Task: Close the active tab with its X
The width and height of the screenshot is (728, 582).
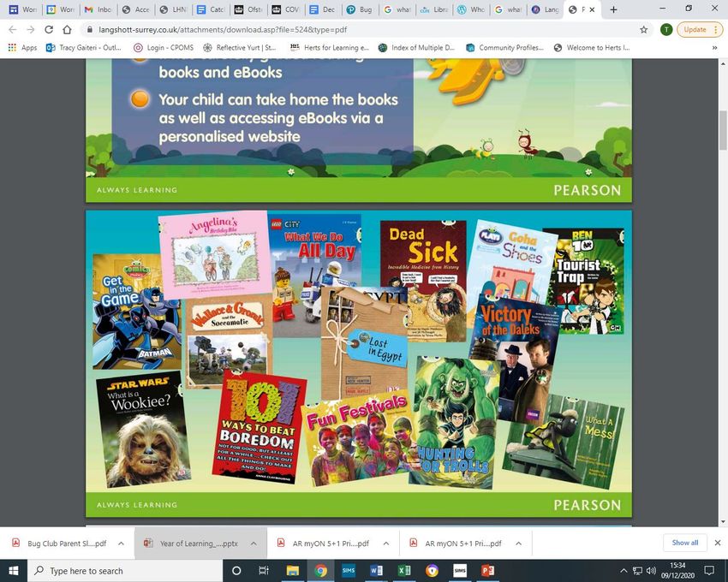Action: pos(592,9)
